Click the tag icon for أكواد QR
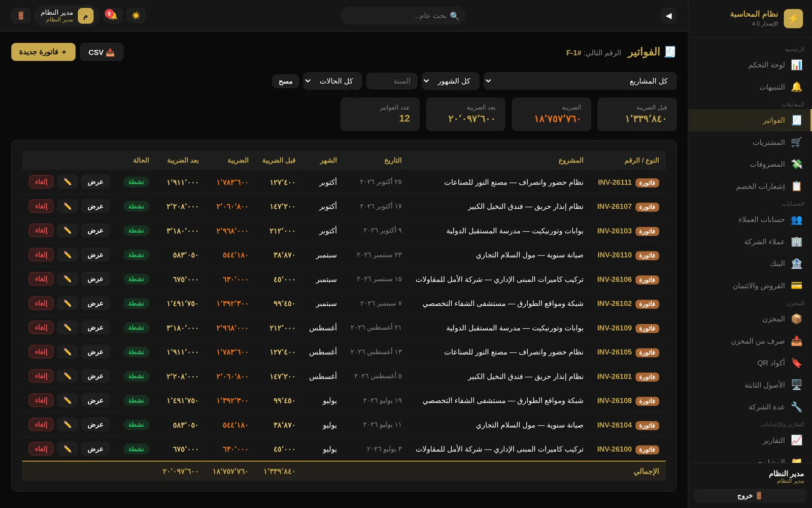This screenshot has width=812, height=508. [x=797, y=363]
